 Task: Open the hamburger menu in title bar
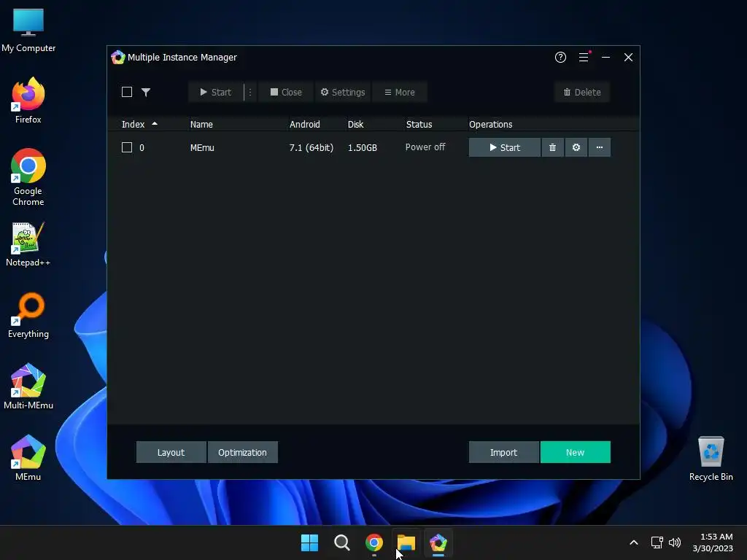point(584,57)
